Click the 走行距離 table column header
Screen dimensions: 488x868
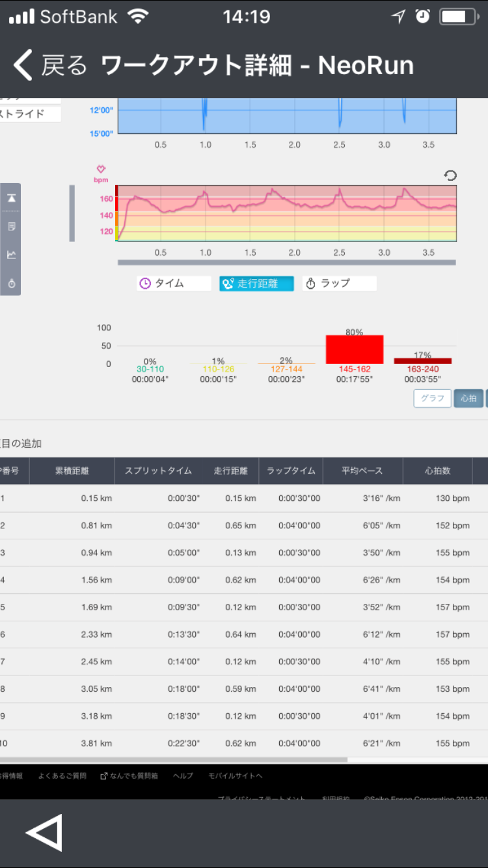pos(230,470)
